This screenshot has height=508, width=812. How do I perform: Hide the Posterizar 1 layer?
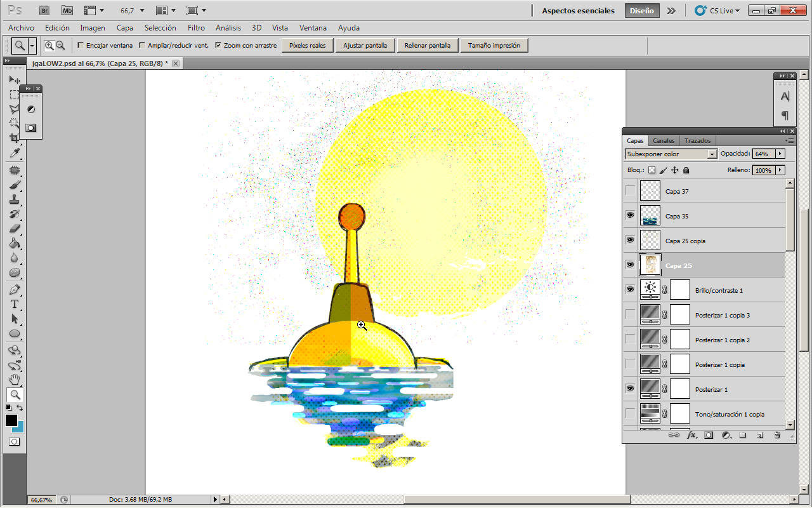pos(630,389)
